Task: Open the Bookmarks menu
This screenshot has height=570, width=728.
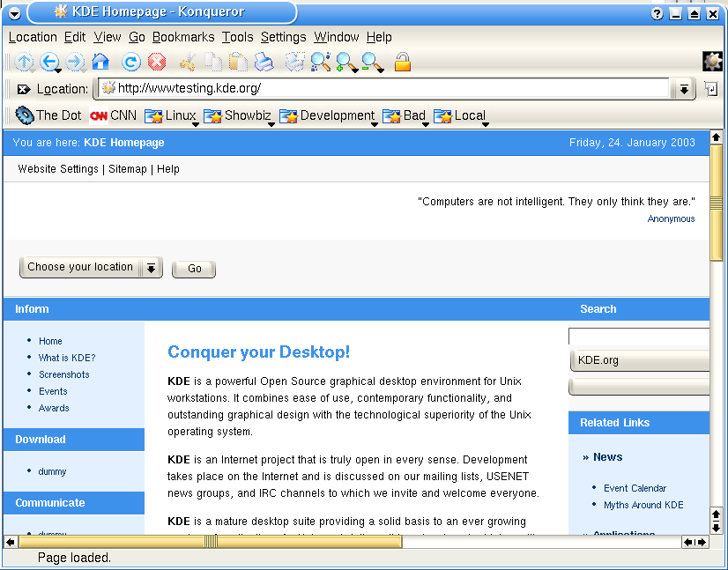Action: click(x=183, y=37)
